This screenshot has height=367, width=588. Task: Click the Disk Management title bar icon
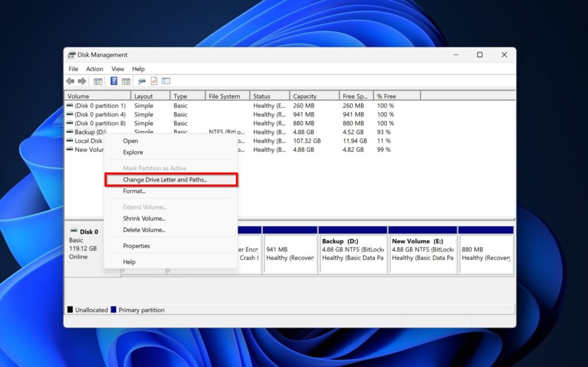click(x=70, y=55)
